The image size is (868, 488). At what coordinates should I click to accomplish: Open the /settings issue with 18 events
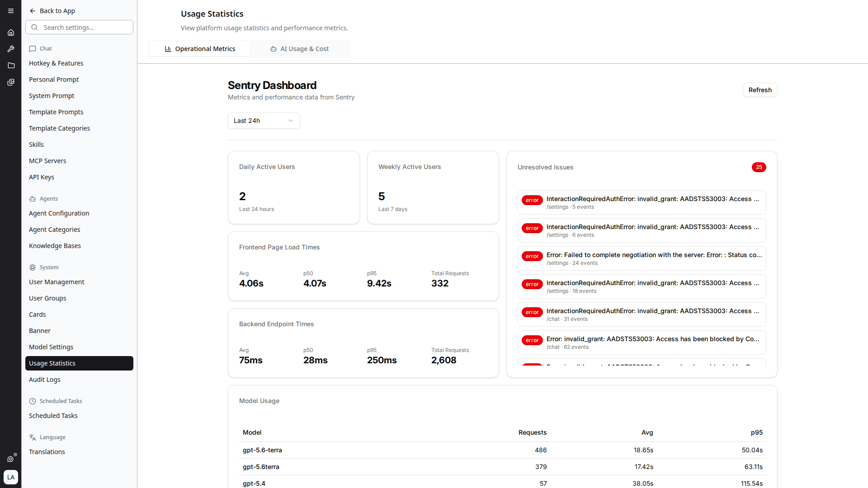(642, 286)
